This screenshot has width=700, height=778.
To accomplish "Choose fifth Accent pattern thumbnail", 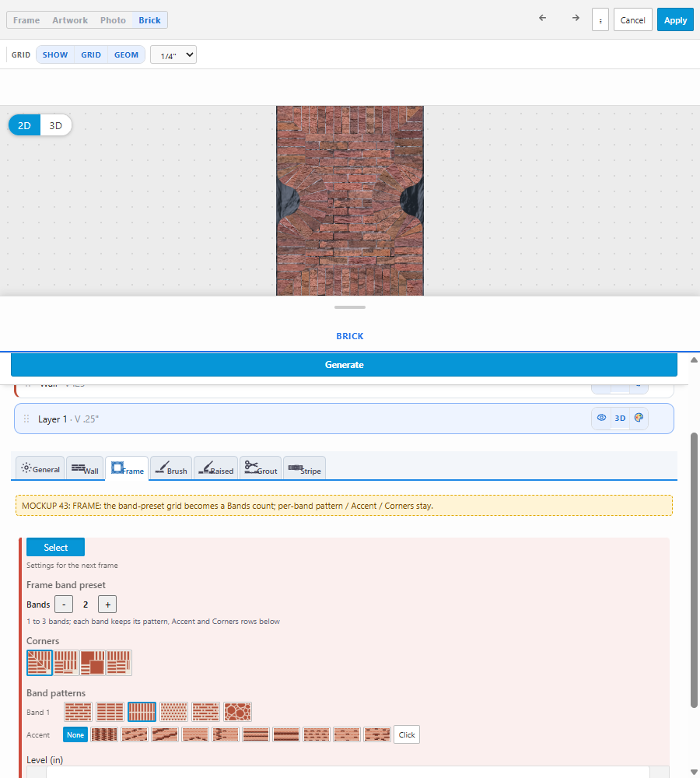I will point(226,734).
